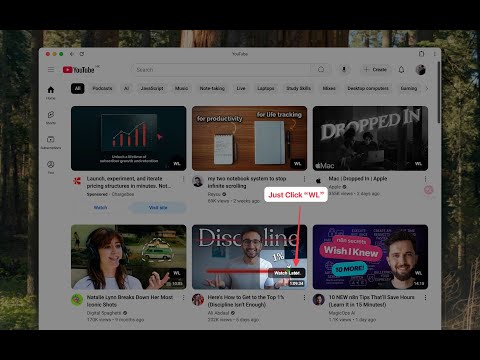Open the MagicOps AI channel avatar
The image size is (480, 360).
[x=318, y=300]
